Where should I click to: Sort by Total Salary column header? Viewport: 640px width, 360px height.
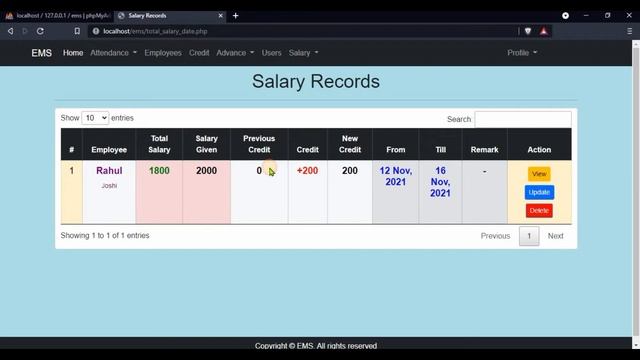159,144
